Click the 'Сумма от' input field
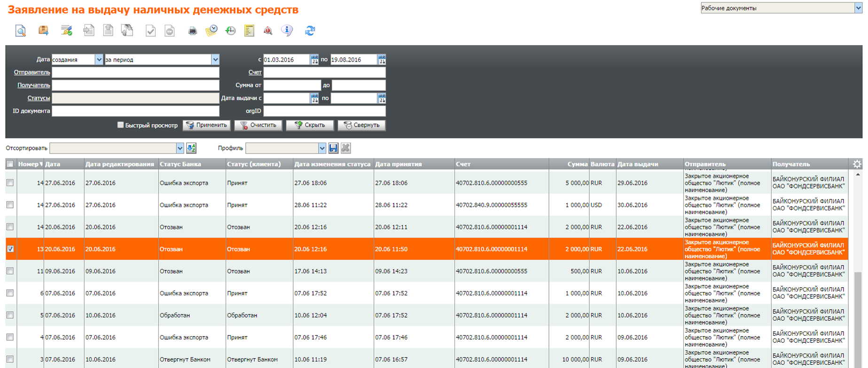The width and height of the screenshot is (868, 368). (x=292, y=85)
